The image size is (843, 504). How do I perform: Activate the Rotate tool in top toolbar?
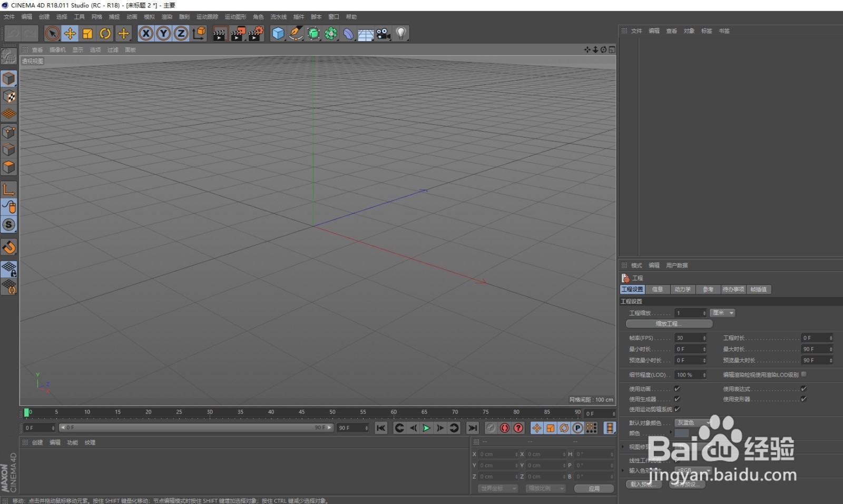pyautogui.click(x=105, y=34)
